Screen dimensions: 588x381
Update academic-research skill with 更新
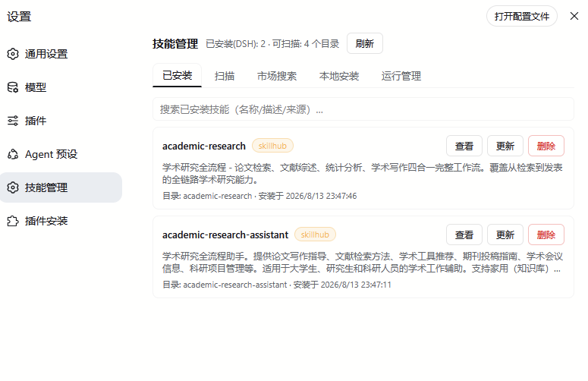tap(505, 146)
